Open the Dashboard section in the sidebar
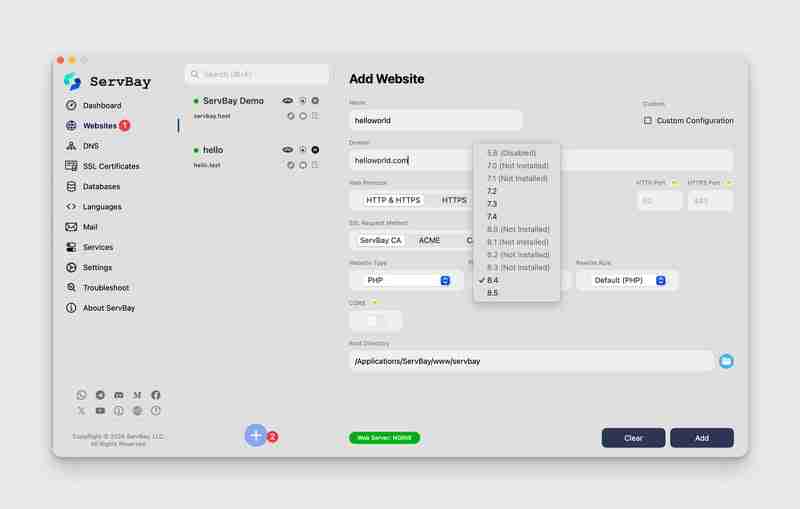Screen dimensions: 800x509 101,106
